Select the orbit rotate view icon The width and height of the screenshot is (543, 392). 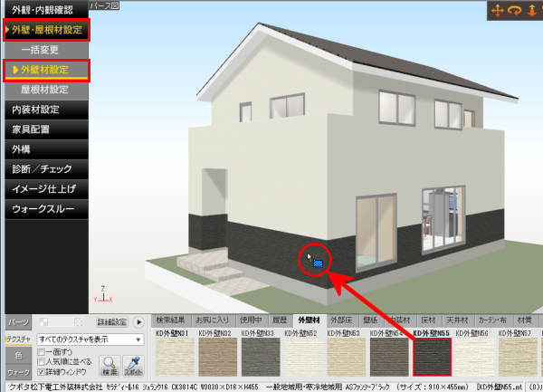515,10
